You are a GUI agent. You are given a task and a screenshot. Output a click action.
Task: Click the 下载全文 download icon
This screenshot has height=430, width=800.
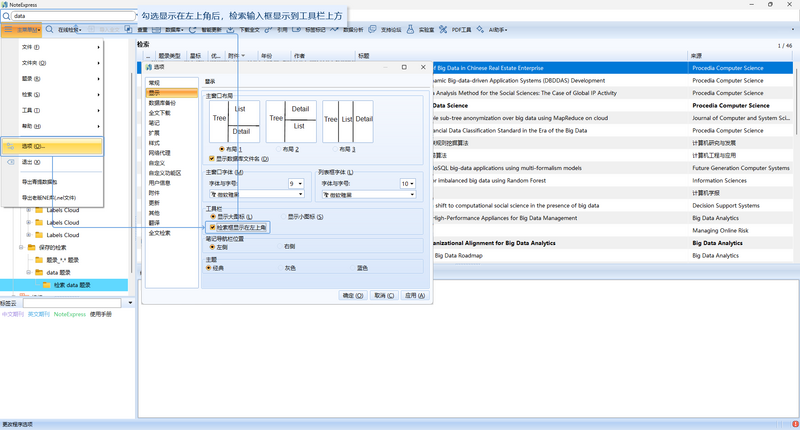point(231,30)
